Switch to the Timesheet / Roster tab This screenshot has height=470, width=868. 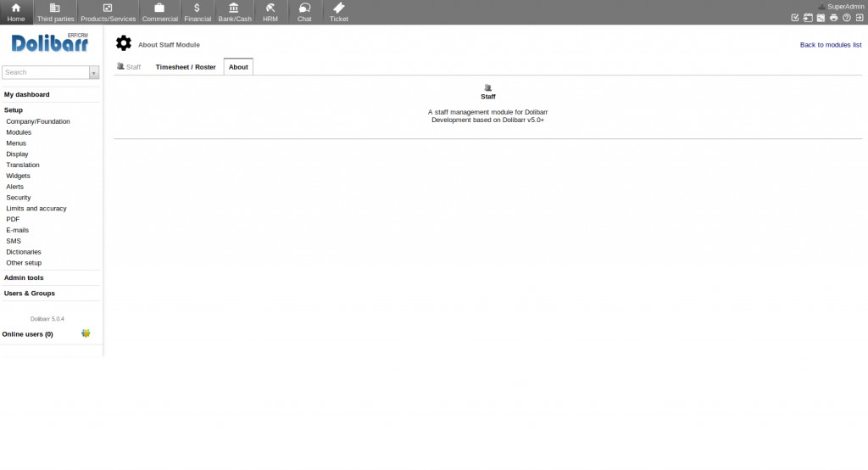click(x=186, y=67)
